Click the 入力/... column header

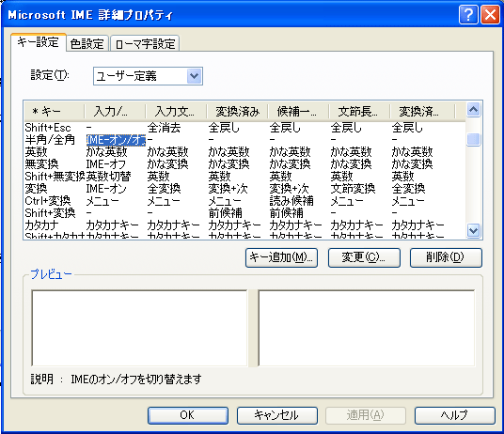115,112
